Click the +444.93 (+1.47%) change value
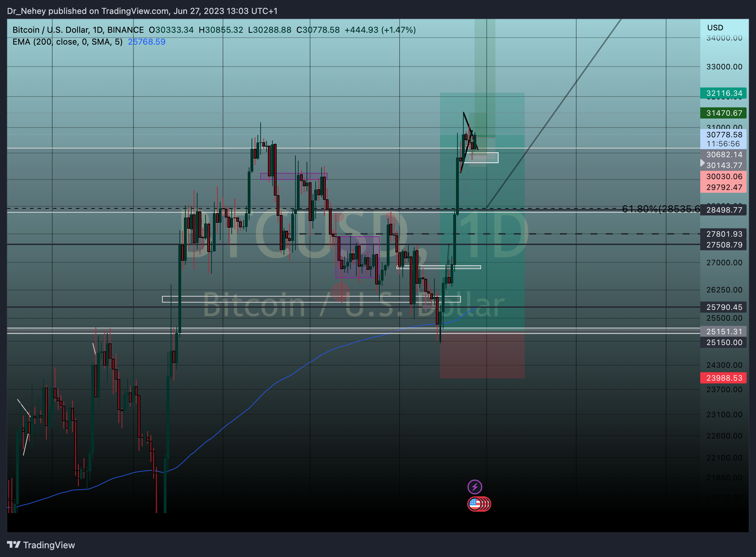This screenshot has height=557, width=756. tap(380, 30)
